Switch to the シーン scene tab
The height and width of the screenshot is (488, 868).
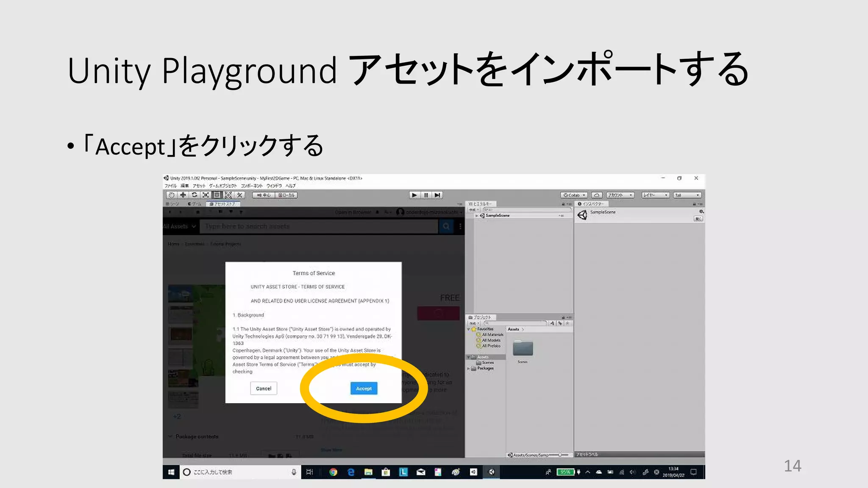173,204
